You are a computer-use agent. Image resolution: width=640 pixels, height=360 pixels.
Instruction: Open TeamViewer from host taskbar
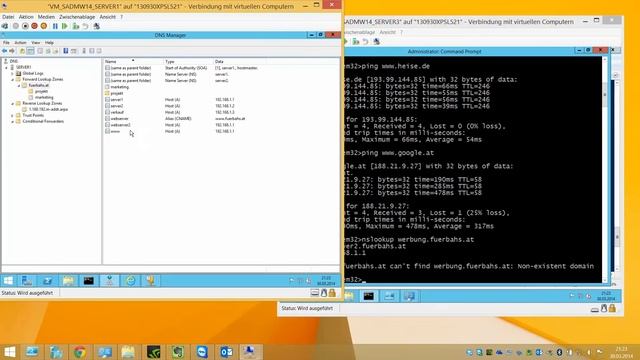tap(202, 352)
